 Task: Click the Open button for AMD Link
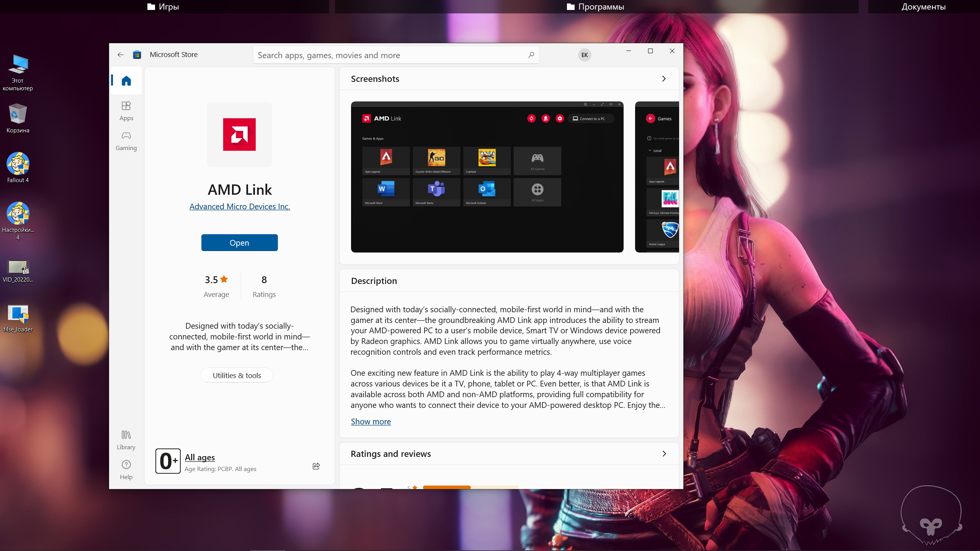click(240, 243)
